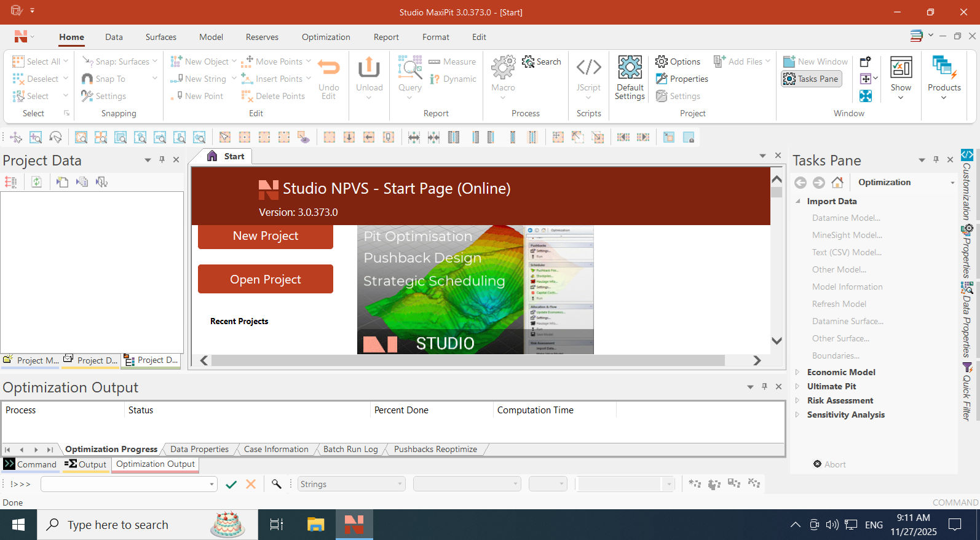This screenshot has height=540, width=980.
Task: Click the Open Project button
Action: [265, 279]
